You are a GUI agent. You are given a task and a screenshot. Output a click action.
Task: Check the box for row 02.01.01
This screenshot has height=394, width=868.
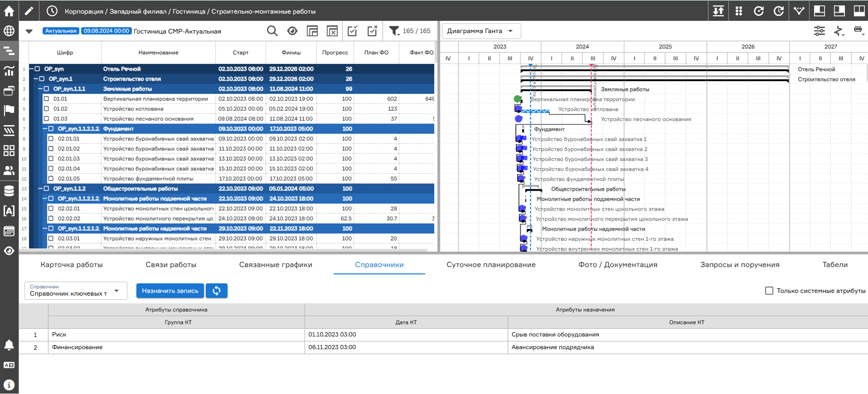pyautogui.click(x=51, y=139)
